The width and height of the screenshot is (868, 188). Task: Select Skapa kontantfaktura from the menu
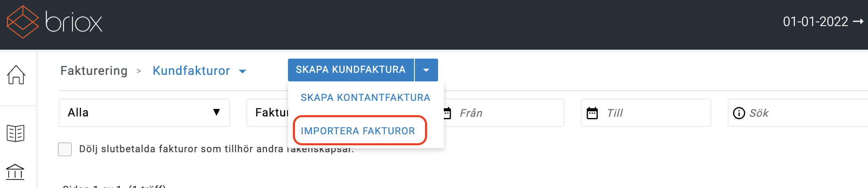click(365, 98)
